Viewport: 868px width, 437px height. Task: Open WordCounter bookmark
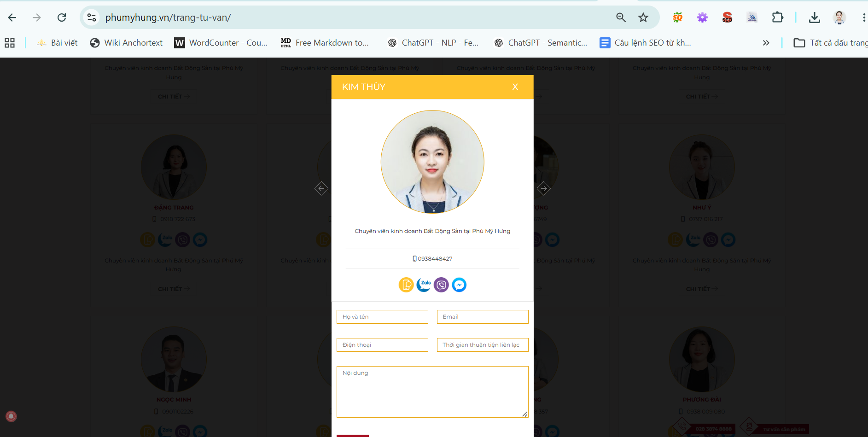click(221, 43)
